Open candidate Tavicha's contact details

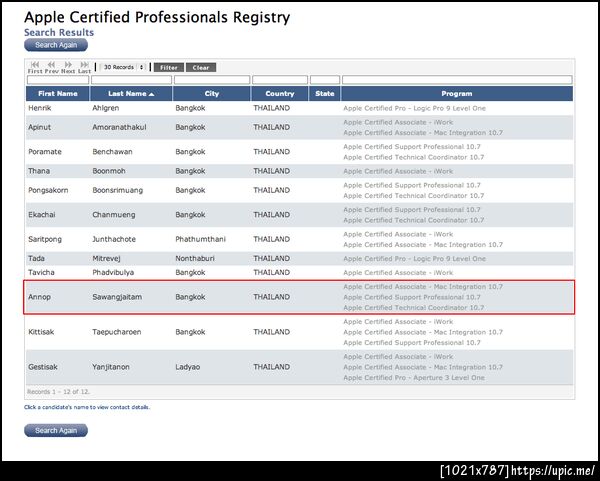(41, 273)
